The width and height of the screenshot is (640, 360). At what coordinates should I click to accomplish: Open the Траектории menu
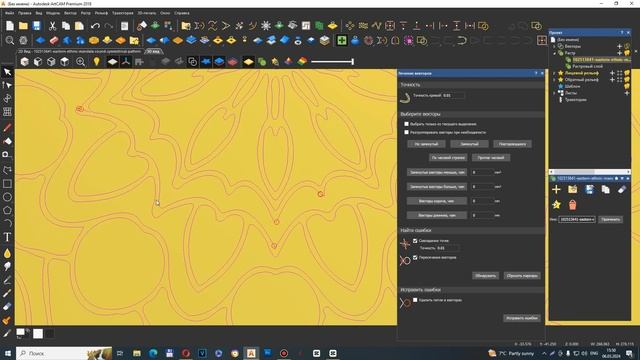point(122,13)
